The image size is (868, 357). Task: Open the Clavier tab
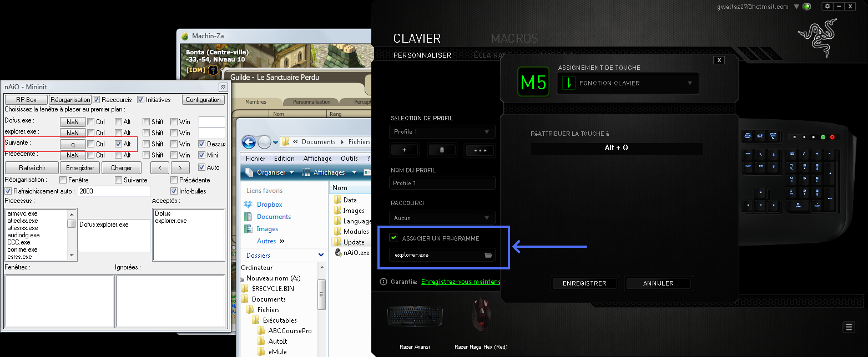[x=417, y=38]
